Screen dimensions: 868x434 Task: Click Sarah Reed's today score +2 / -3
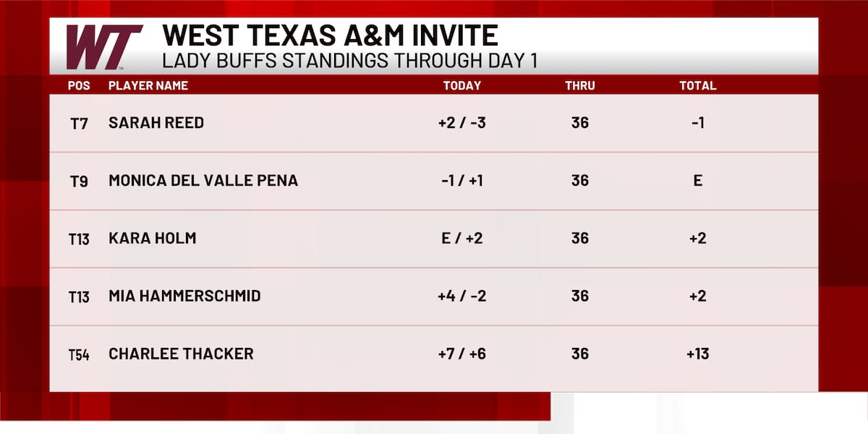coord(461,123)
